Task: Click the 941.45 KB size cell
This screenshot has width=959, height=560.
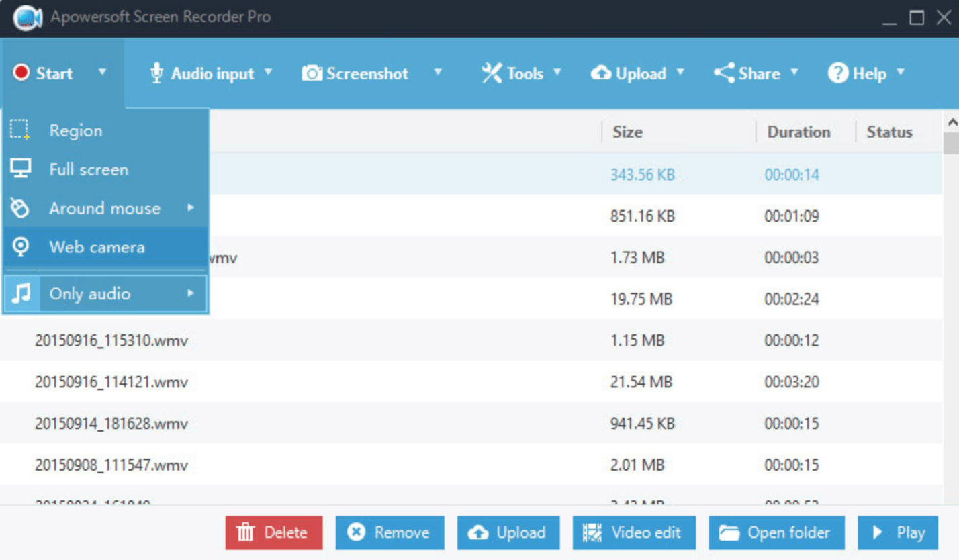Action: point(643,424)
